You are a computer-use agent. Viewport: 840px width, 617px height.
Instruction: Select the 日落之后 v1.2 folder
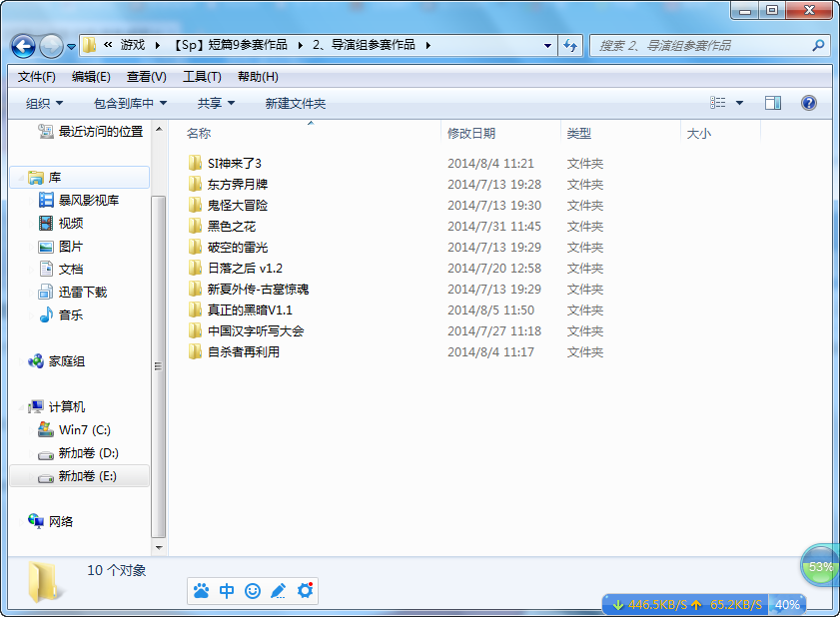pos(235,268)
